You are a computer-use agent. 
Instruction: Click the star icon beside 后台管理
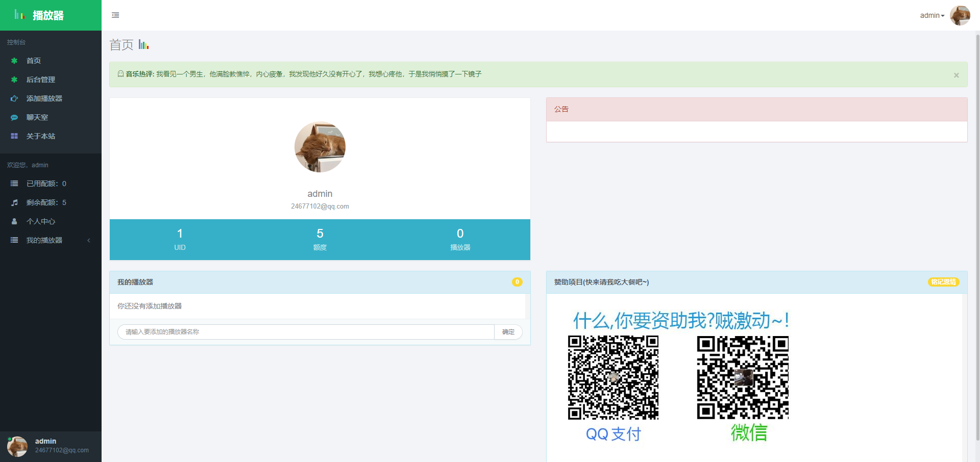point(14,80)
